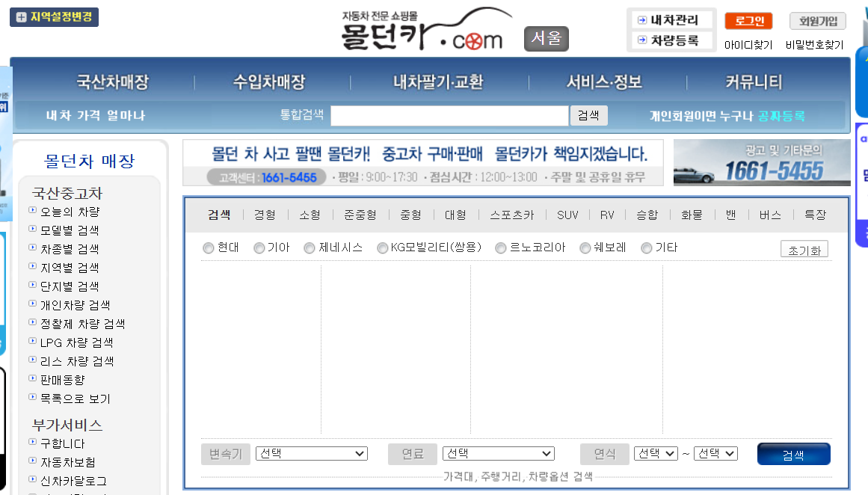Screen dimensions: 868x495
Task: Switch to the 스포츠카 tab
Action: [512, 215]
